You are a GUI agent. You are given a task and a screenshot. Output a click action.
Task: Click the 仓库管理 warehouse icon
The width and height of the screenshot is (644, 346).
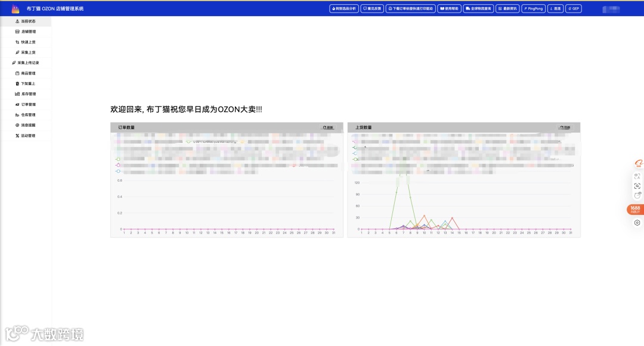(x=17, y=115)
